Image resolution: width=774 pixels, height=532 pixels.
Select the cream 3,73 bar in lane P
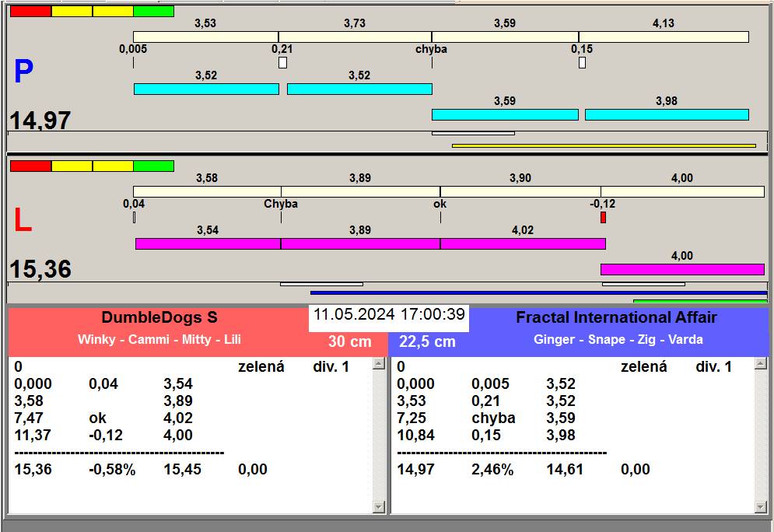tap(355, 37)
